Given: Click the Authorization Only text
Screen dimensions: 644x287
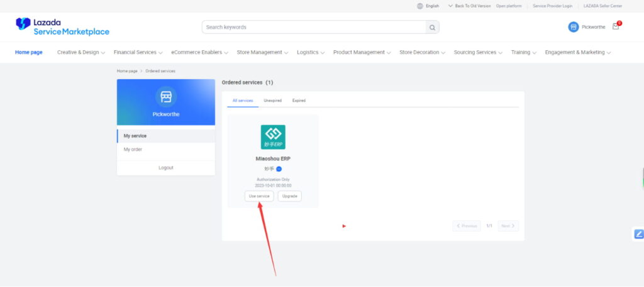Looking at the screenshot, I should click(273, 180).
